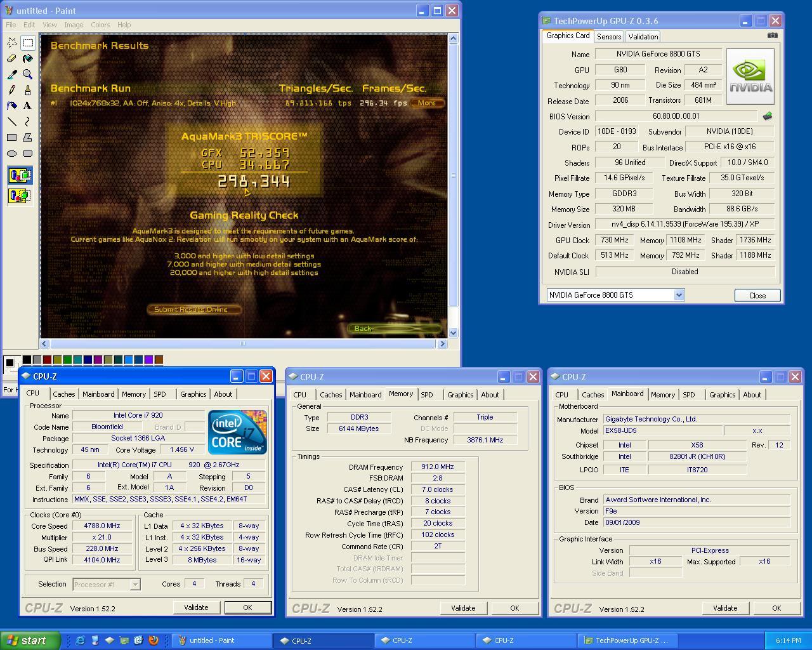Image resolution: width=812 pixels, height=650 pixels.
Task: Switch to TechPowerUp GPU-Z taskbar button
Action: [628, 640]
